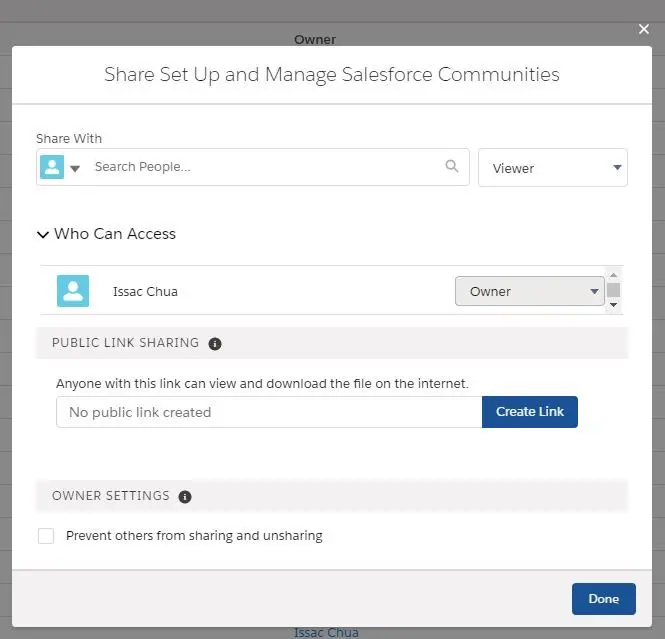Click the Owner Settings heading
This screenshot has height=639, width=665.
[x=111, y=496]
